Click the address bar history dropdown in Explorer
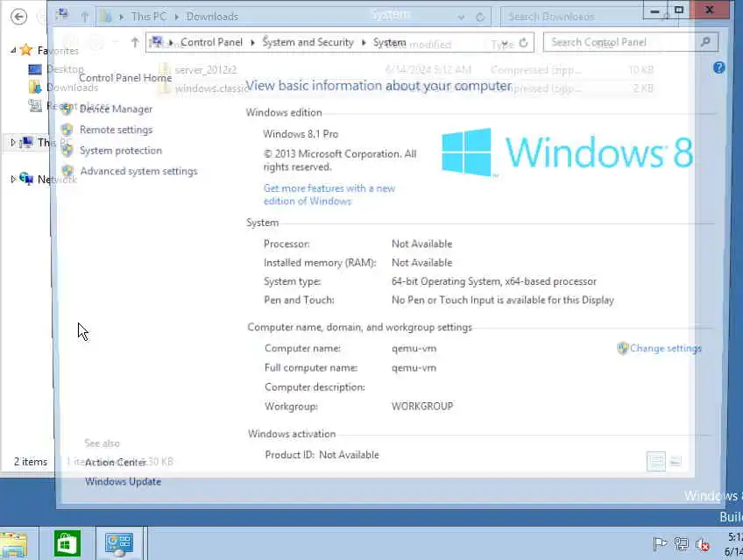Viewport: 743px width, 560px height. [x=461, y=17]
